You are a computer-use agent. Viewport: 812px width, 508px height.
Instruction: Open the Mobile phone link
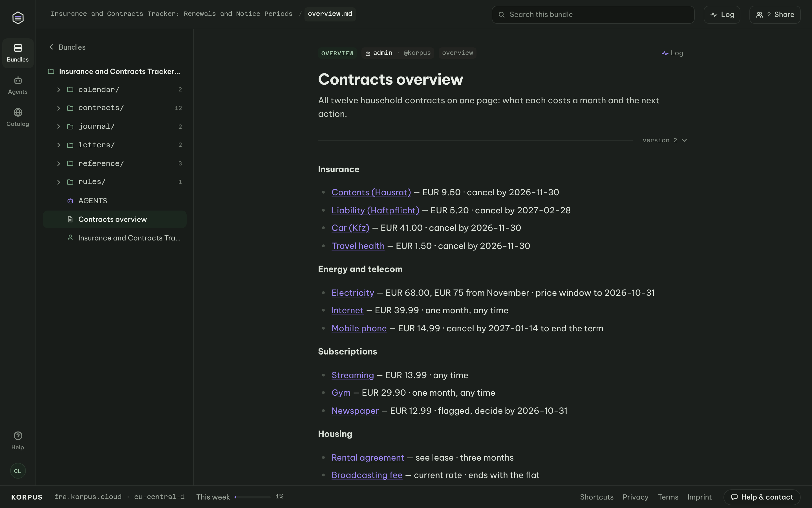(x=359, y=329)
